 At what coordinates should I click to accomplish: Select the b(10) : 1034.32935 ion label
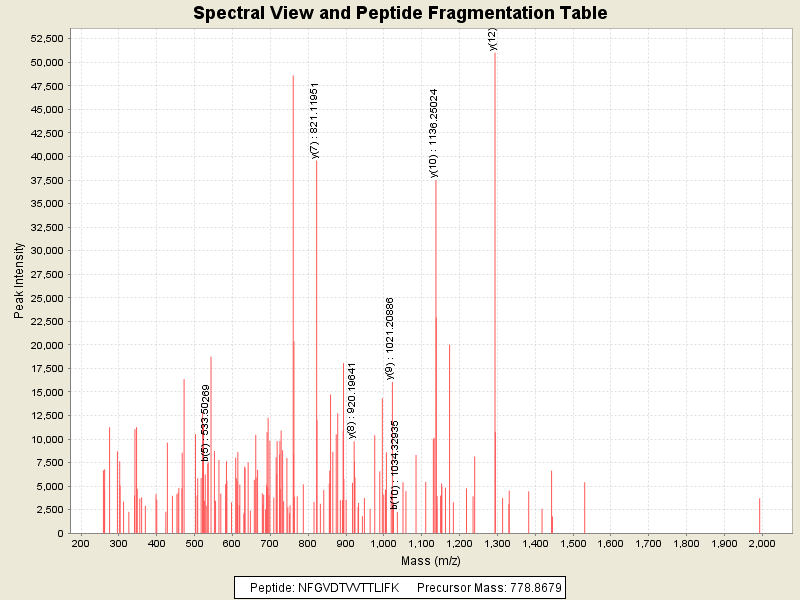395,465
